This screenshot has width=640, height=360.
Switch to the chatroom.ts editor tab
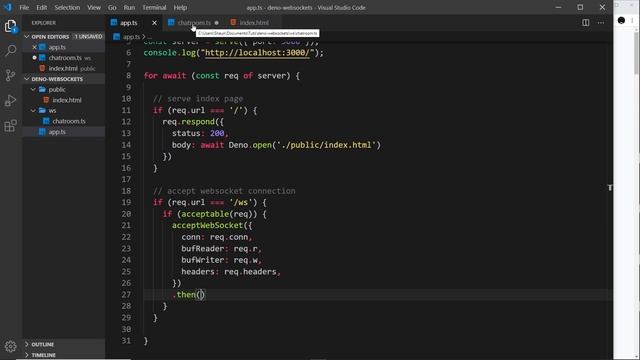(194, 23)
